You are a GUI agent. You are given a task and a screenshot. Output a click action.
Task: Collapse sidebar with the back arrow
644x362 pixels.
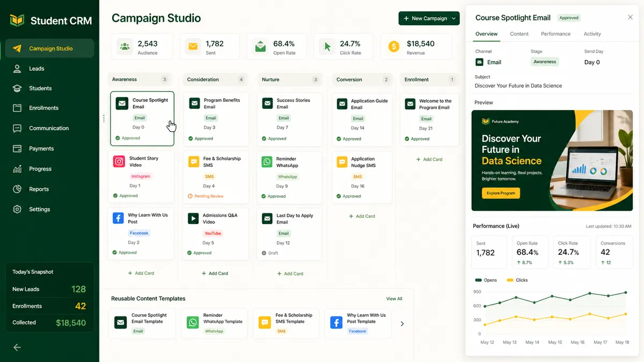pos(17,348)
